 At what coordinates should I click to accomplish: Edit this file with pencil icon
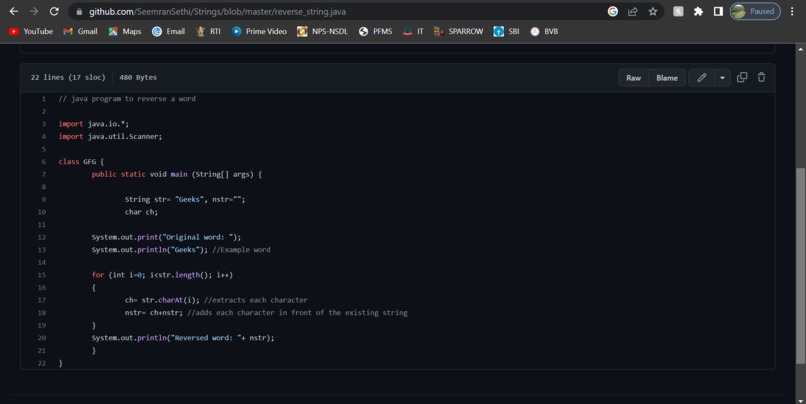pos(702,78)
